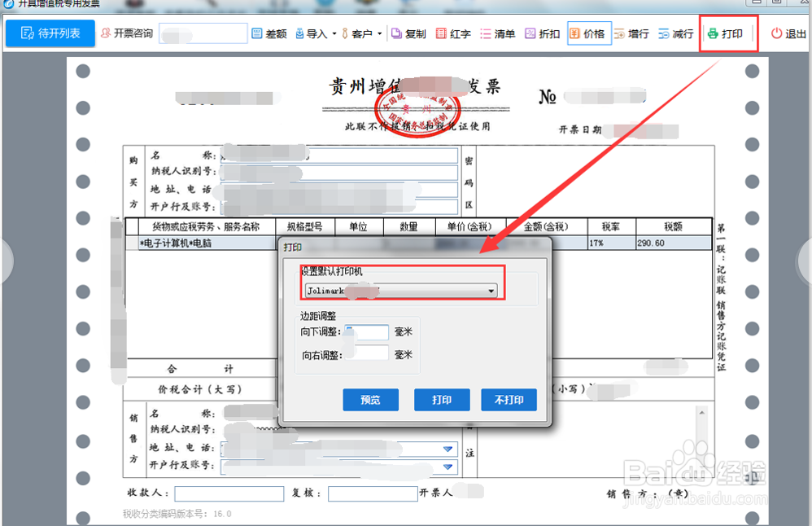The width and height of the screenshot is (812, 526).
Task: Click the 预览 preview button
Action: [x=371, y=400]
